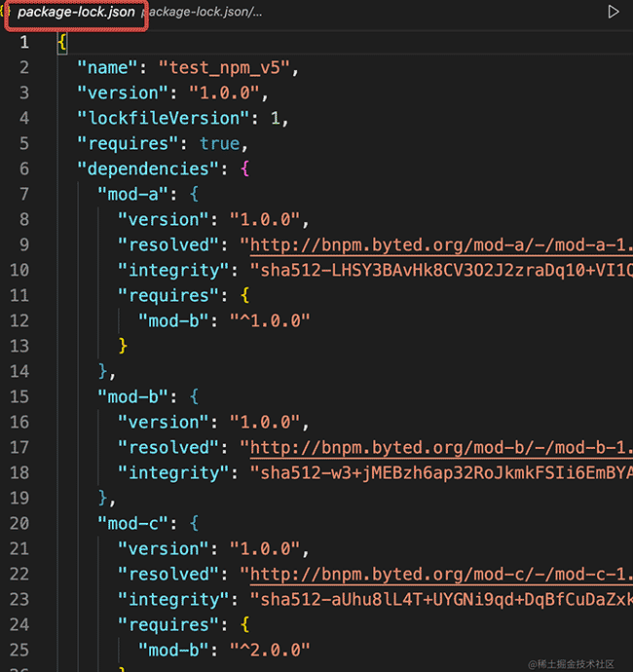The height and width of the screenshot is (672, 633).
Task: Click line number 25 in the gutter
Action: click(x=19, y=651)
